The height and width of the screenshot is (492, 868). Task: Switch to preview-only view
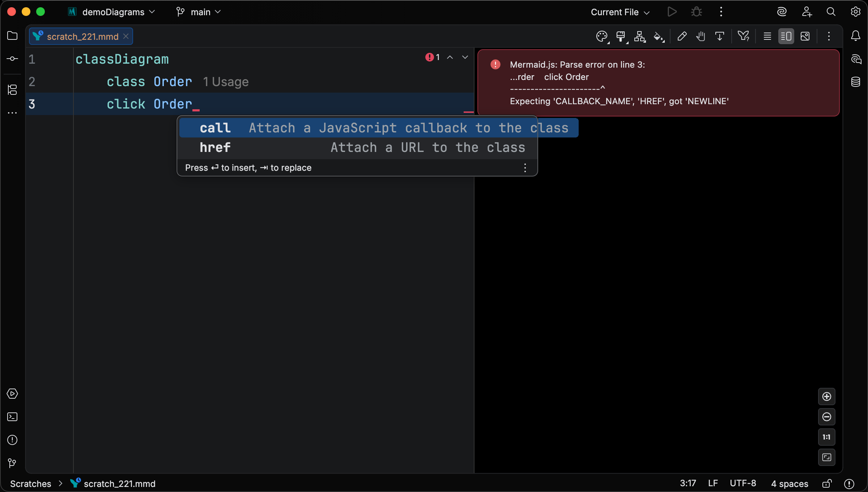tap(805, 36)
